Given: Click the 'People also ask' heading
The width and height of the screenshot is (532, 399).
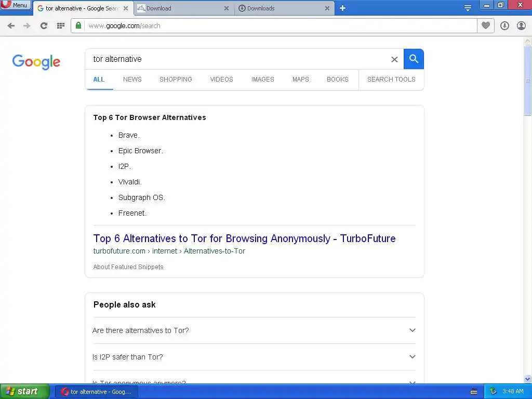Looking at the screenshot, I should pos(125,304).
